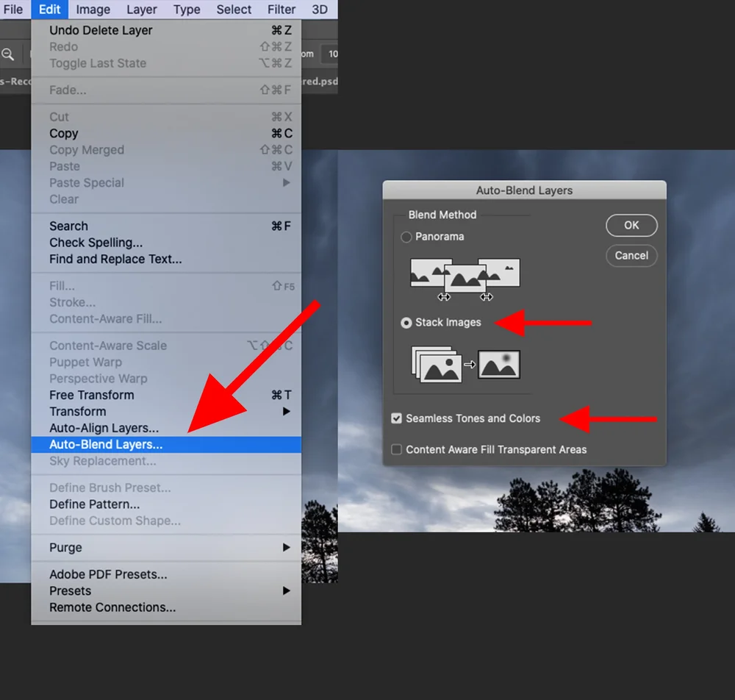Enable Content Aware Fill Transparent Areas
The width and height of the screenshot is (735, 700).
tap(396, 449)
